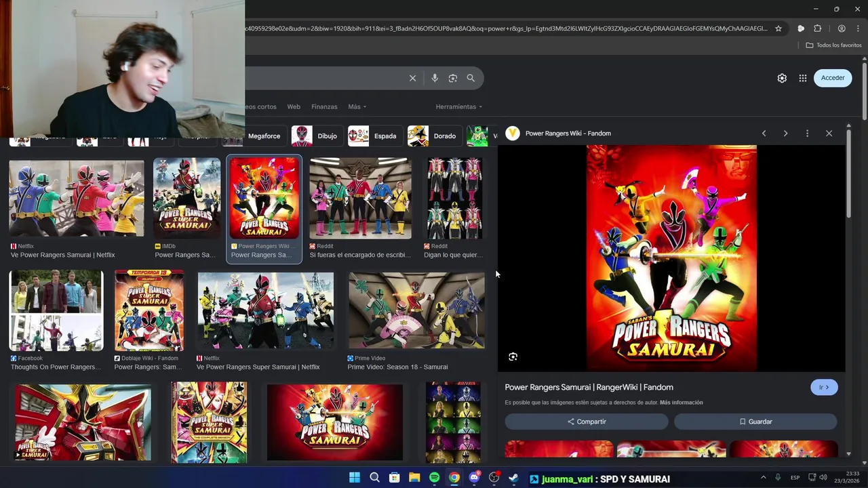Open Google Lens image search icon
868x488 pixels.
[453, 78]
